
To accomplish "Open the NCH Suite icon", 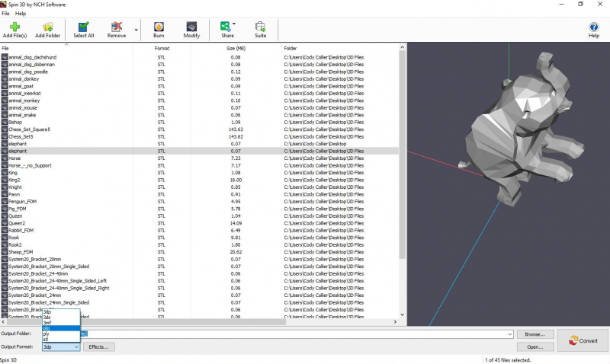I will pos(261,28).
